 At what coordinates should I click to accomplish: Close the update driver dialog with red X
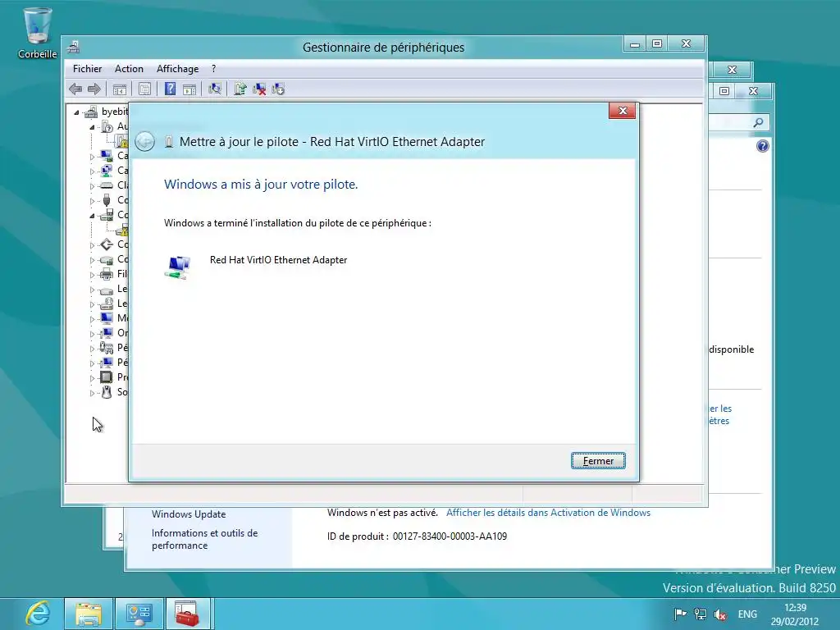point(623,111)
